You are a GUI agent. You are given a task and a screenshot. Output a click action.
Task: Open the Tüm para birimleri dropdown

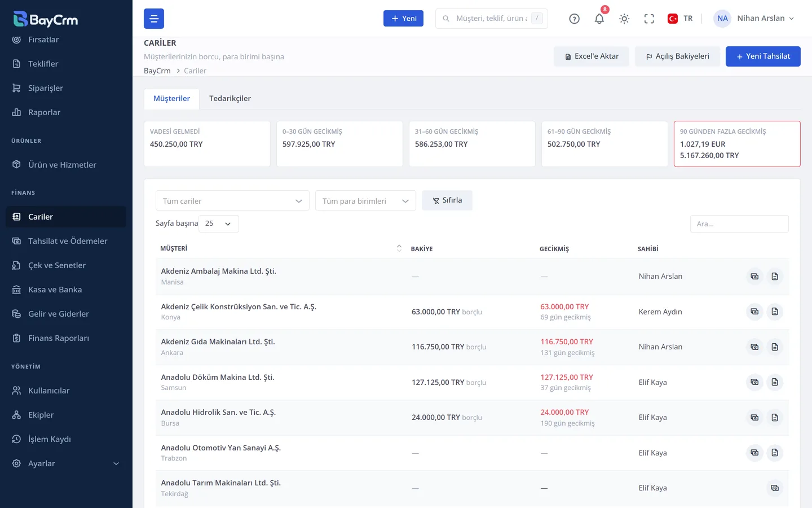click(x=365, y=201)
